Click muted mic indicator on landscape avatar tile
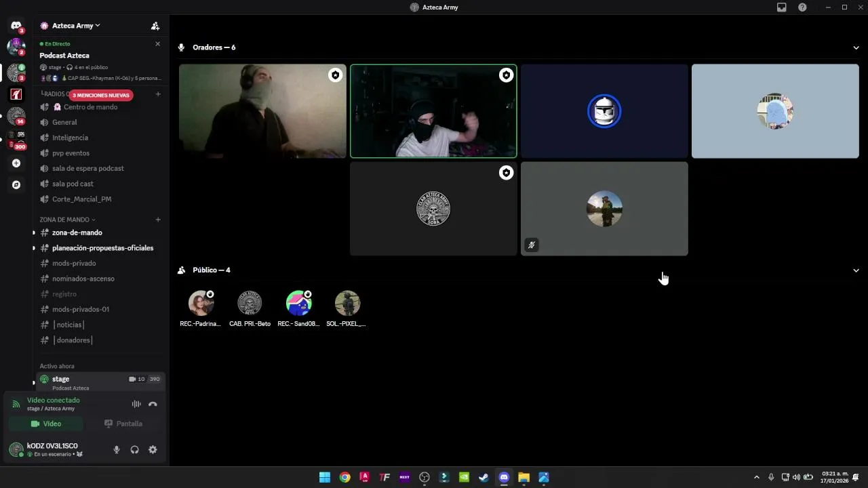This screenshot has width=868, height=488. coord(532,245)
